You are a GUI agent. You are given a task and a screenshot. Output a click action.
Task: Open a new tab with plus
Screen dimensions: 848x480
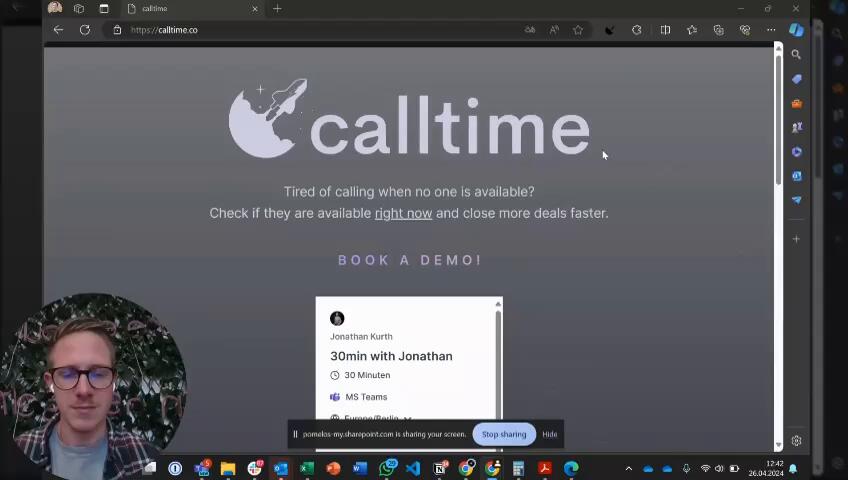coord(277,9)
